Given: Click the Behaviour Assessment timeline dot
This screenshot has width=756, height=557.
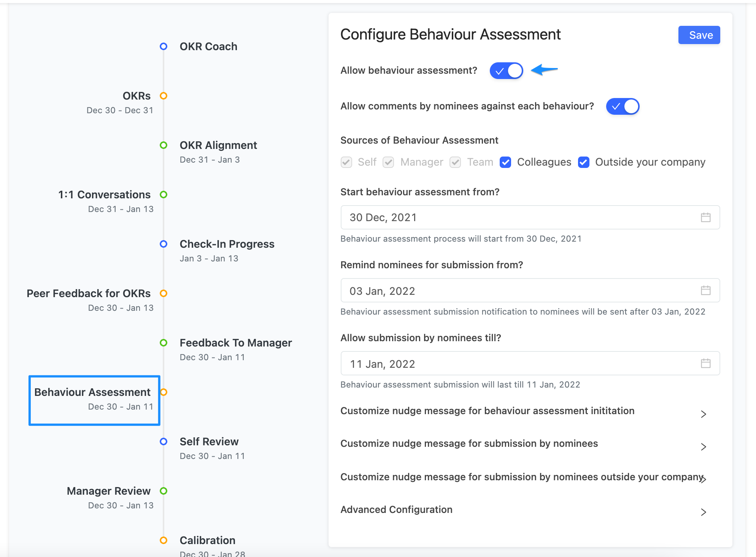Looking at the screenshot, I should [x=164, y=392].
